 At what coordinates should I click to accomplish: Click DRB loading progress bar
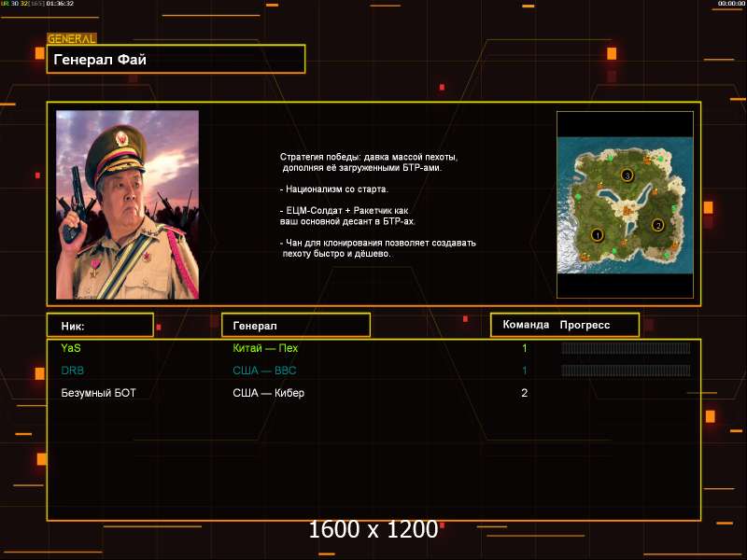pos(626,371)
